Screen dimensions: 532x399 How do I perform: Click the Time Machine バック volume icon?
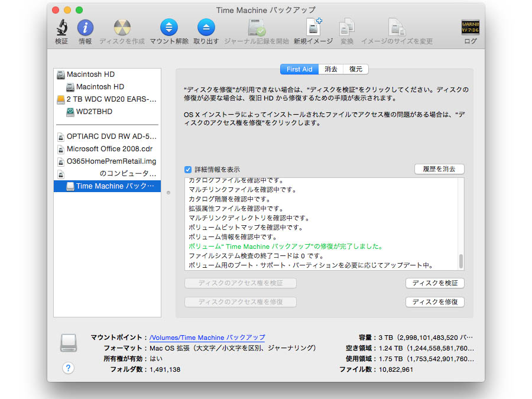(70, 186)
